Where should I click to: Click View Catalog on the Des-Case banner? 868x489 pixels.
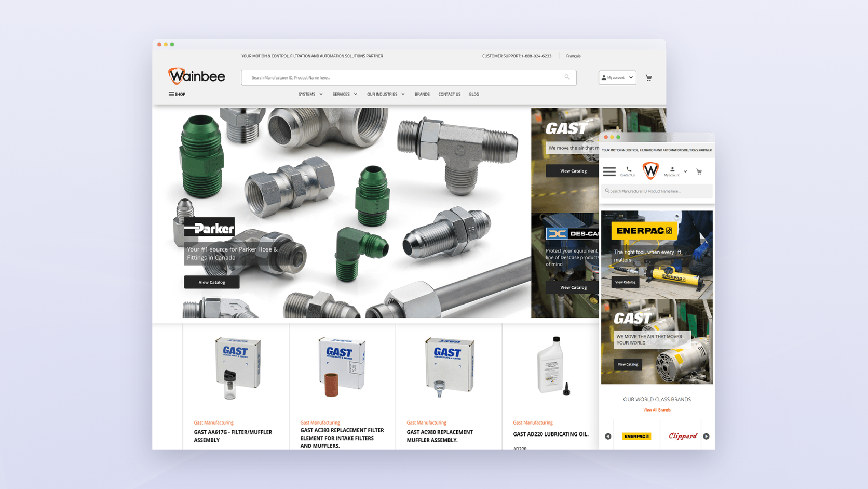pyautogui.click(x=573, y=287)
